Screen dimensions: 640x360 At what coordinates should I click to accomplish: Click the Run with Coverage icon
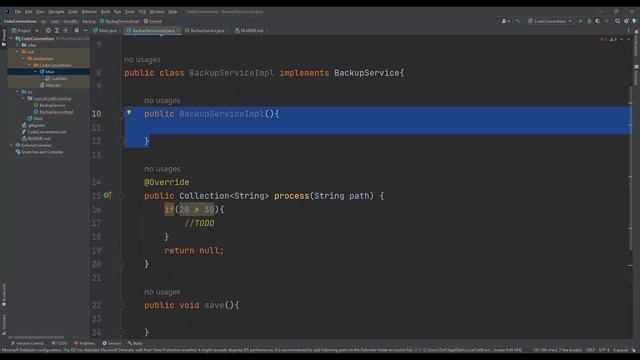[x=598, y=21]
